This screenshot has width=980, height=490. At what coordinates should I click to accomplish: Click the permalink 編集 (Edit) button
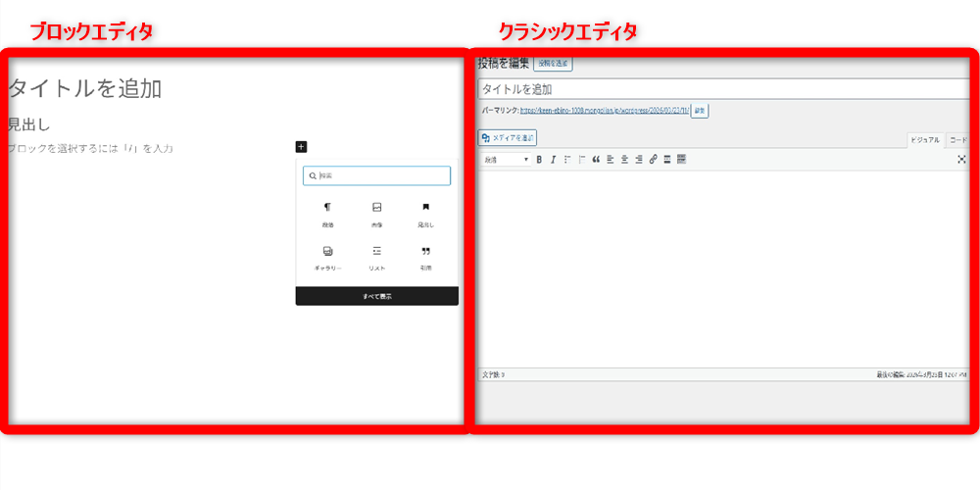coord(700,111)
